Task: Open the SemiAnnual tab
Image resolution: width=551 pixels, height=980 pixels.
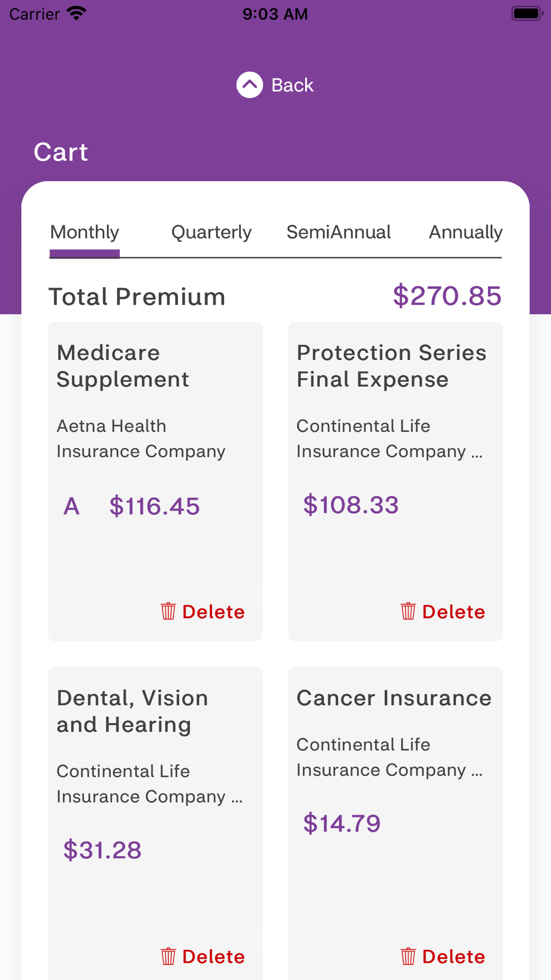Action: pyautogui.click(x=338, y=232)
